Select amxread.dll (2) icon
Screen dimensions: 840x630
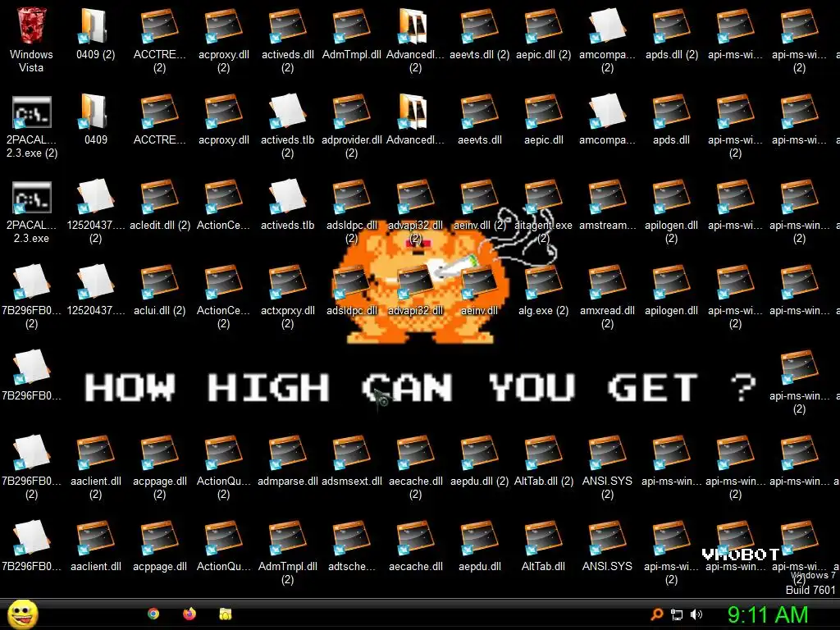(608, 281)
